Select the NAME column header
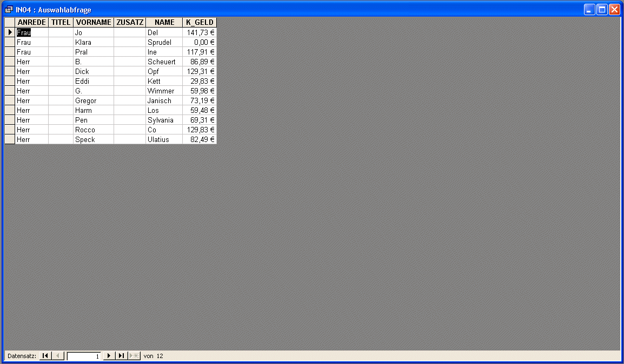The width and height of the screenshot is (624, 364). click(164, 22)
